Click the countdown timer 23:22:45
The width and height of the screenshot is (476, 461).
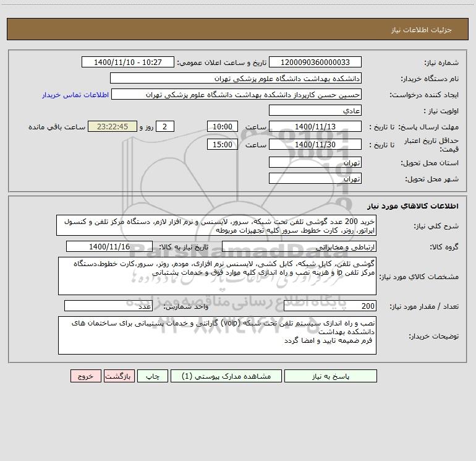tap(113, 126)
